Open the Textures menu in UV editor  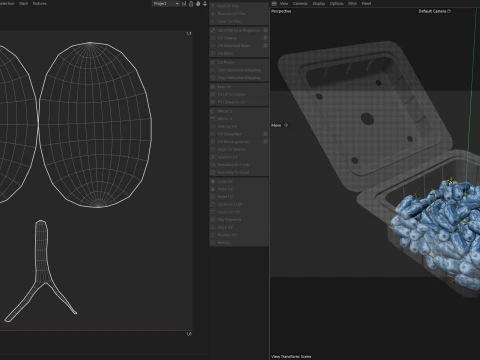click(40, 3)
